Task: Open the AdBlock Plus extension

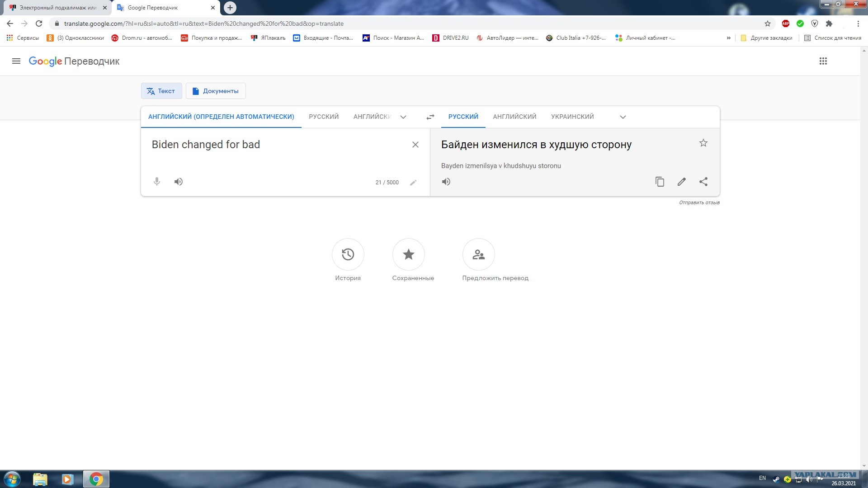Action: [786, 23]
